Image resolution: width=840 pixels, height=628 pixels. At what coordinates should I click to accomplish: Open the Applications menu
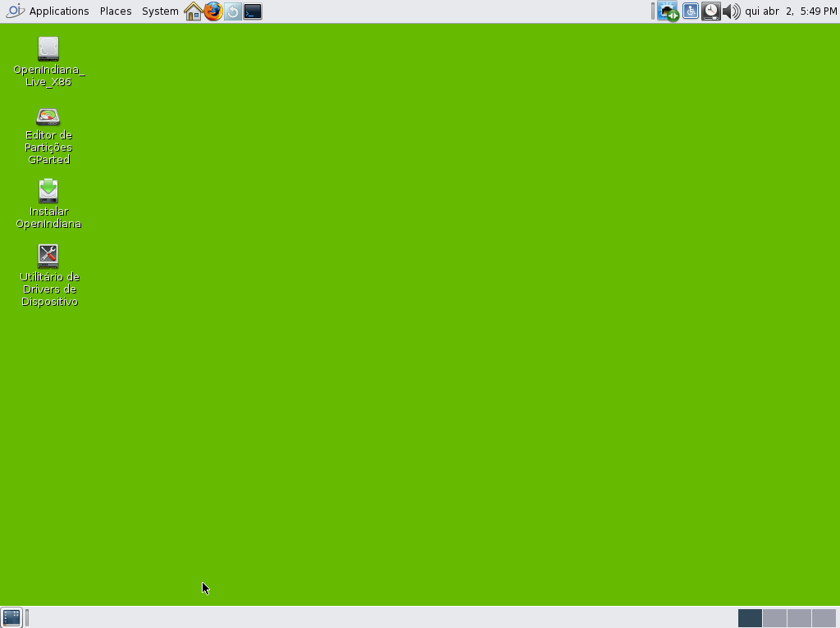click(x=59, y=11)
